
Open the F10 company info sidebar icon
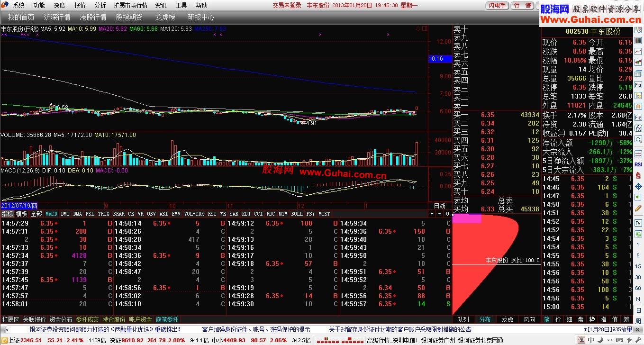tap(638, 84)
